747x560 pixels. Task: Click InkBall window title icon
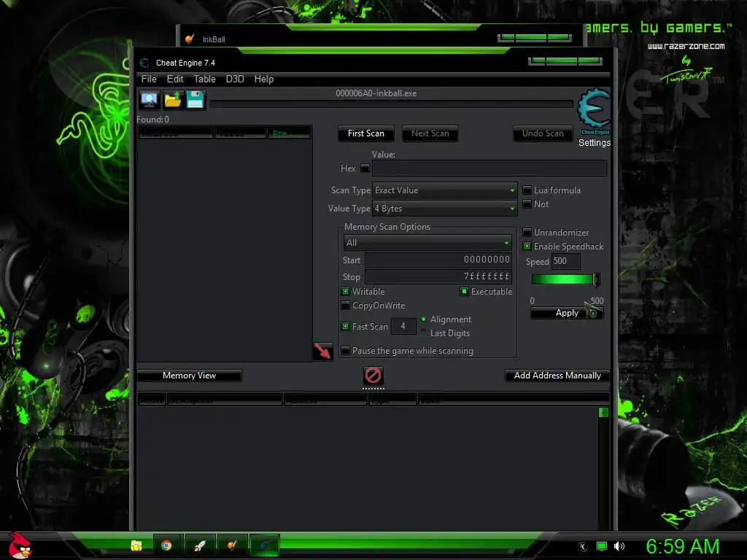coord(190,39)
